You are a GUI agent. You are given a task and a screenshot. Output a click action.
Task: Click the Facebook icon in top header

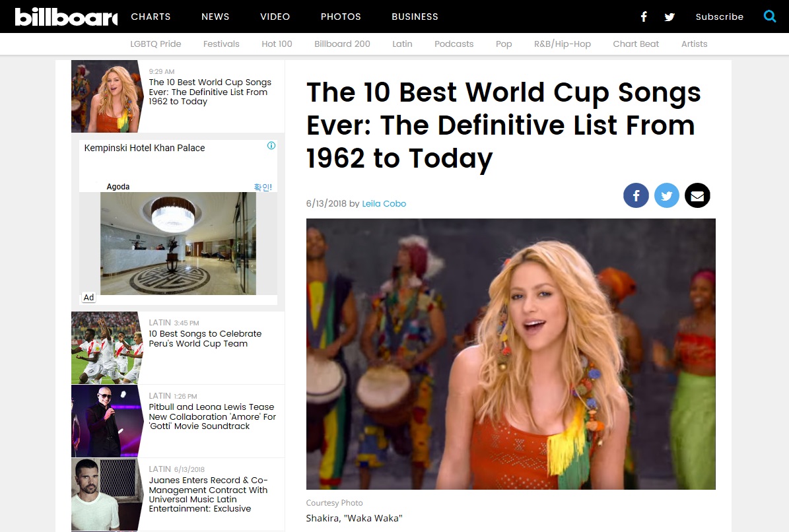(644, 17)
